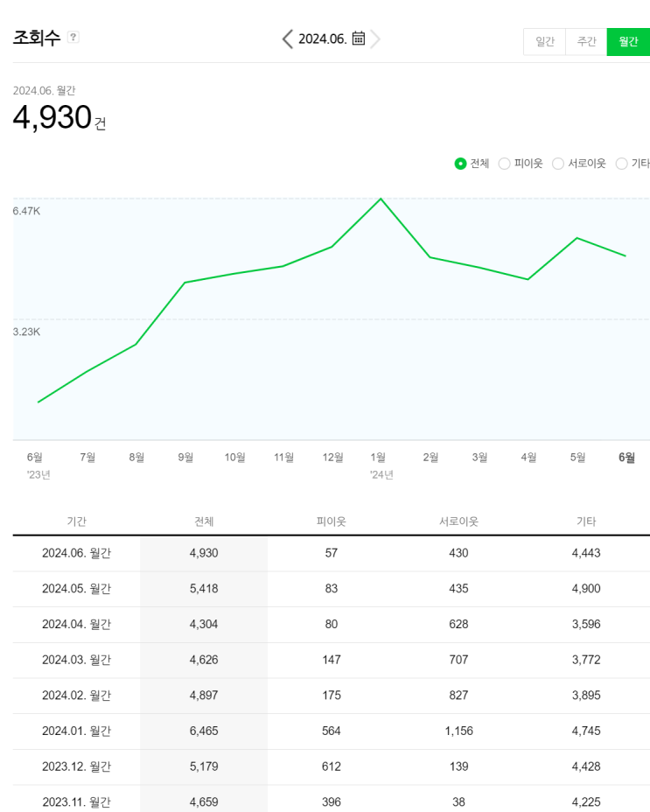Click the 기간 column header
Image resolution: width=650 pixels, height=812 pixels.
point(77,521)
